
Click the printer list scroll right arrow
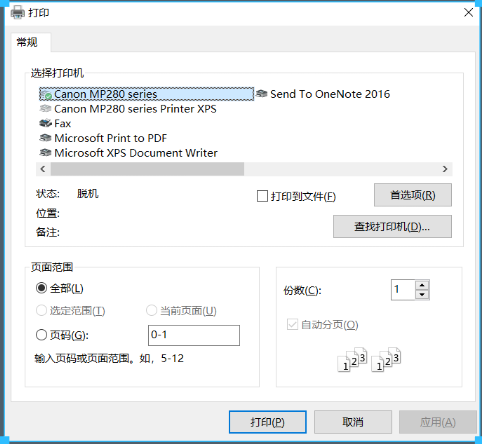pos(445,169)
